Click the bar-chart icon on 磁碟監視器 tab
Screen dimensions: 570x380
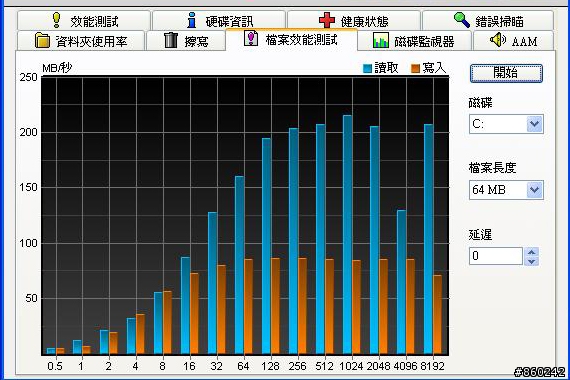[381, 40]
